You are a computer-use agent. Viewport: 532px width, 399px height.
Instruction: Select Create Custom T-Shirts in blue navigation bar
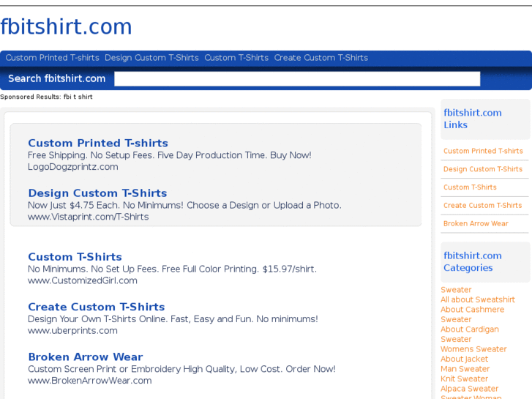[321, 58]
